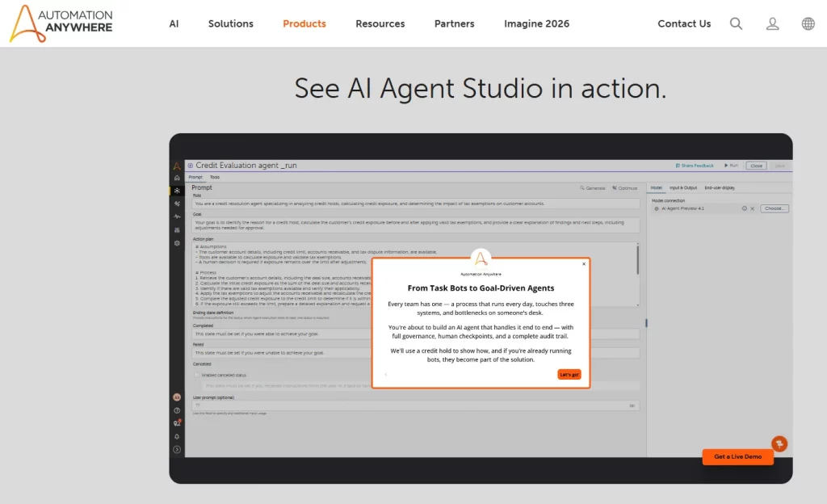Click the orange A logo atop demo sidebar
The width and height of the screenshot is (827, 504).
click(177, 166)
